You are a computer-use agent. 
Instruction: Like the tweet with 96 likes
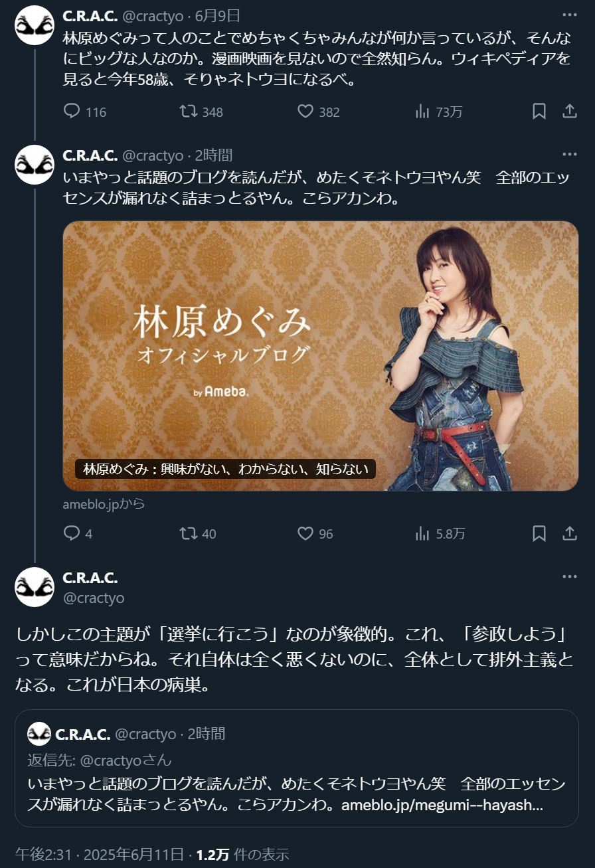tap(305, 533)
